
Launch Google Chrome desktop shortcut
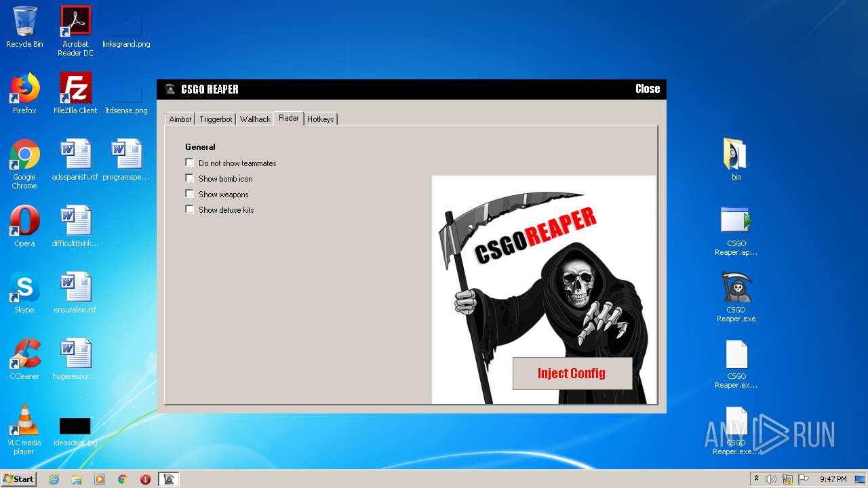point(24,164)
